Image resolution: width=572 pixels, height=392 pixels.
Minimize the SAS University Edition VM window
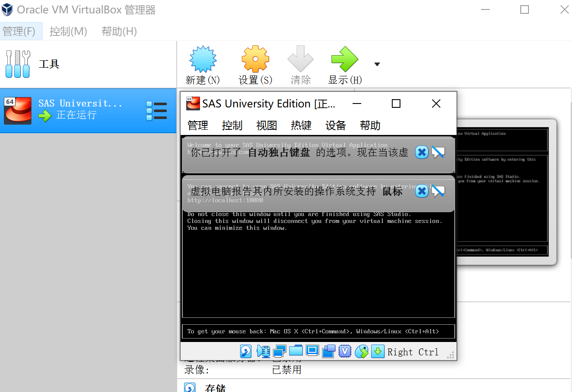(x=357, y=103)
